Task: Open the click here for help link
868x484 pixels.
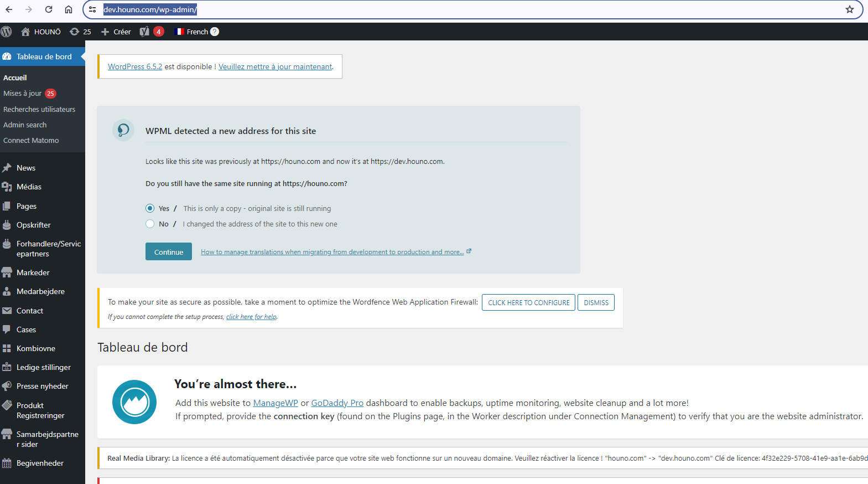Action: [251, 317]
